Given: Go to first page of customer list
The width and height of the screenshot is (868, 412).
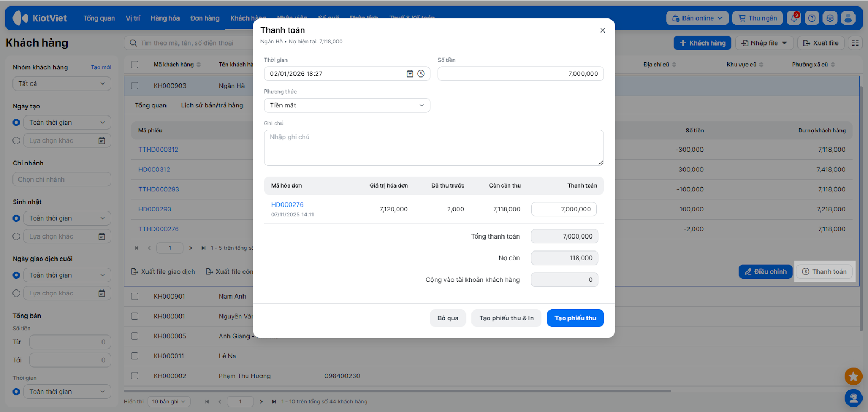Looking at the screenshot, I should 207,402.
